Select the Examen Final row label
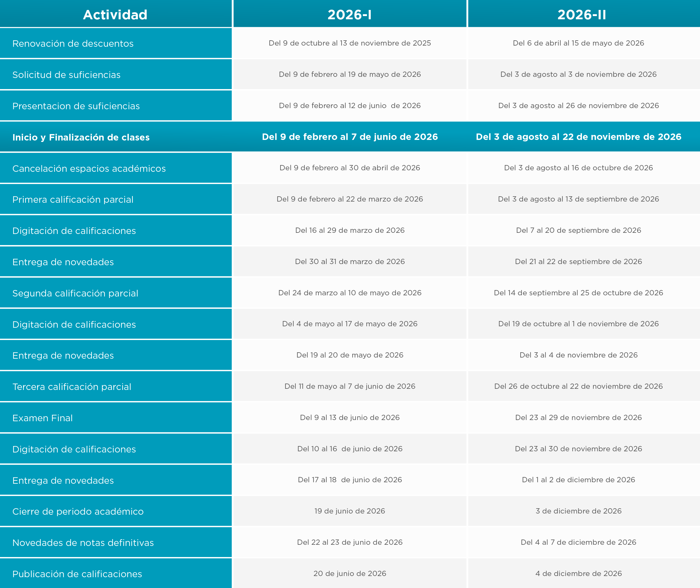This screenshot has height=588, width=700. tap(42, 418)
